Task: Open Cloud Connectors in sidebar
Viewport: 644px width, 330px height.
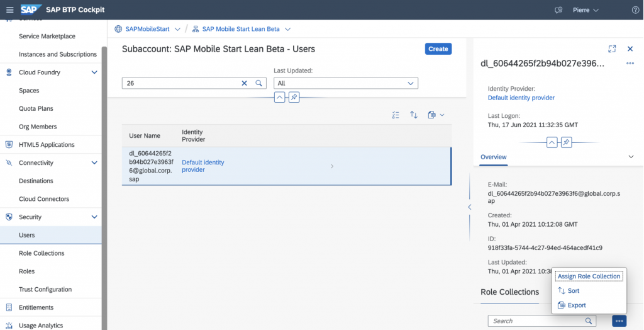Action: tap(44, 199)
